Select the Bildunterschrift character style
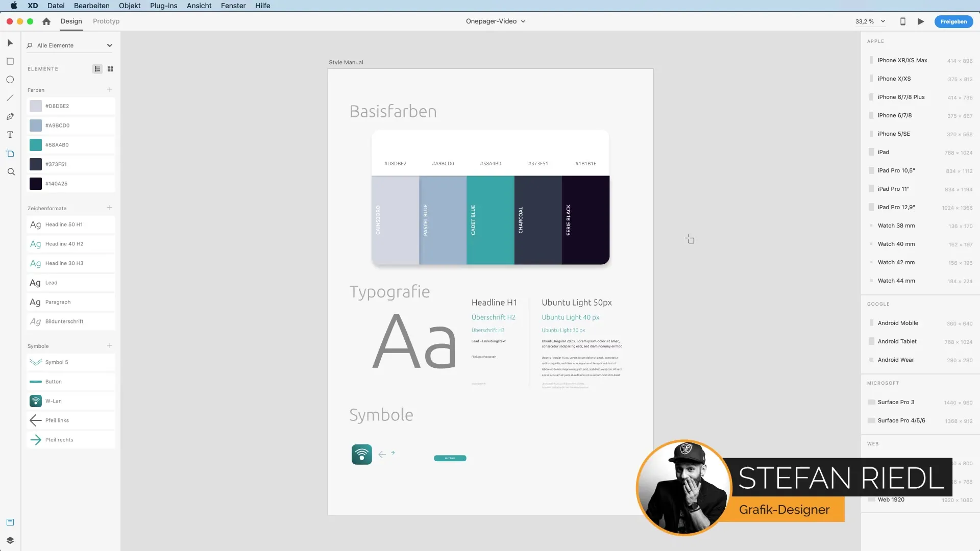 (x=71, y=321)
